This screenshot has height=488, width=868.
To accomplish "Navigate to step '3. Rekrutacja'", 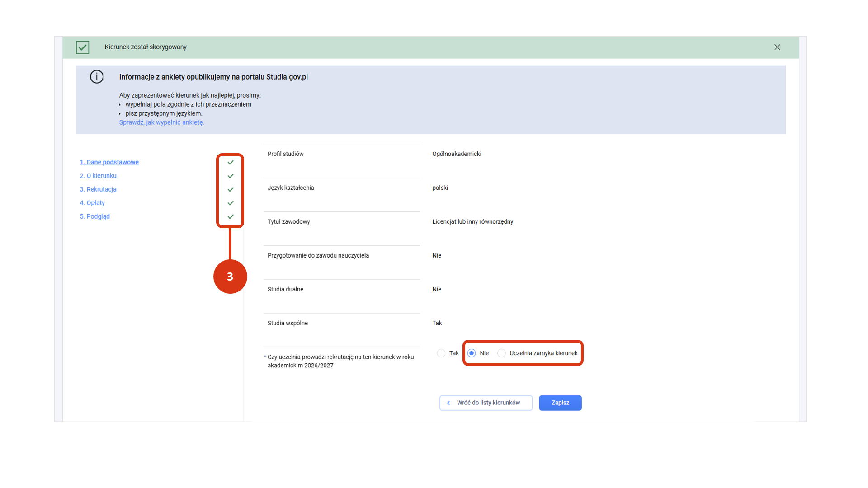I will click(98, 189).
